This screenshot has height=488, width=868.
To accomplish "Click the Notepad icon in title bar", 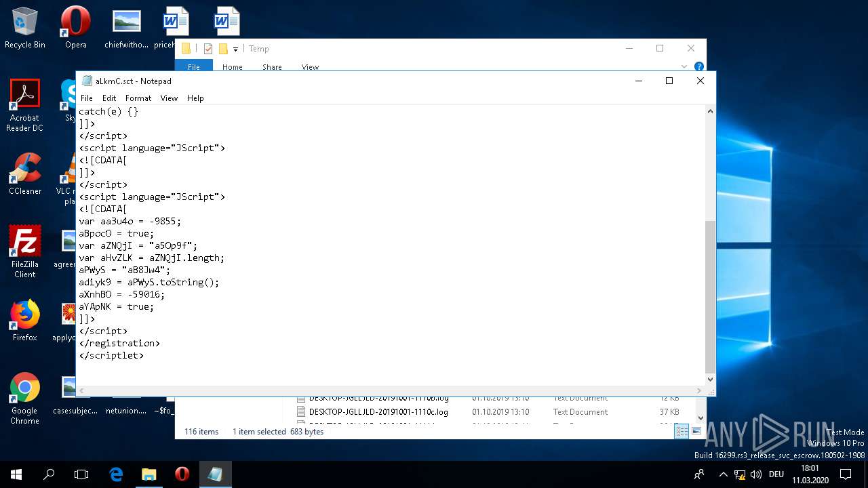I will pyautogui.click(x=87, y=81).
